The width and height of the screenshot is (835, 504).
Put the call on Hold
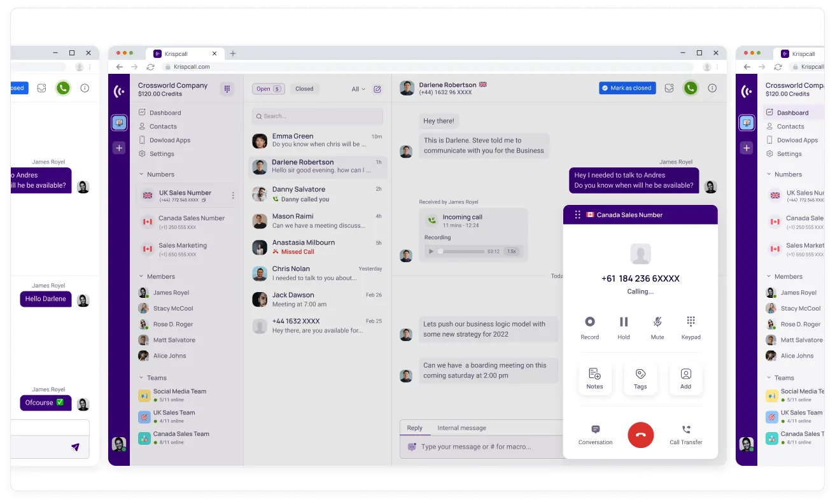click(x=624, y=322)
